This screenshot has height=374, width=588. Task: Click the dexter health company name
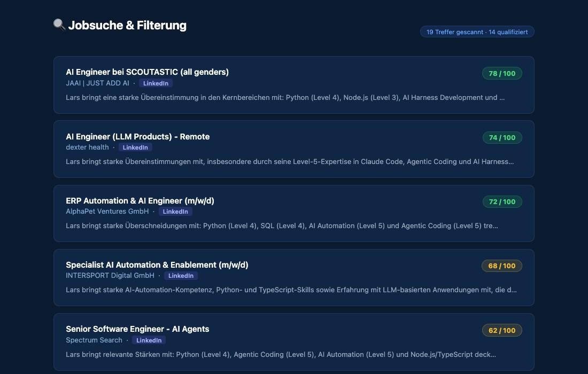(87, 147)
